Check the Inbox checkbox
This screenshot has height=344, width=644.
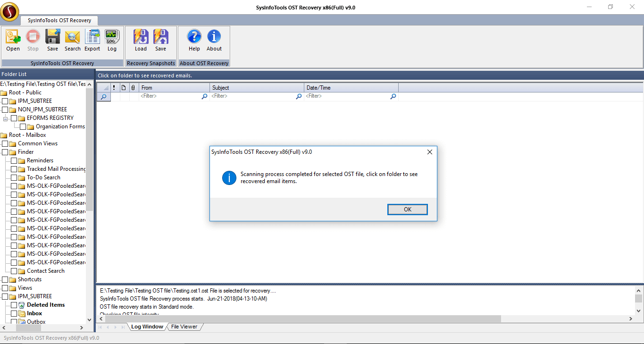[14, 313]
